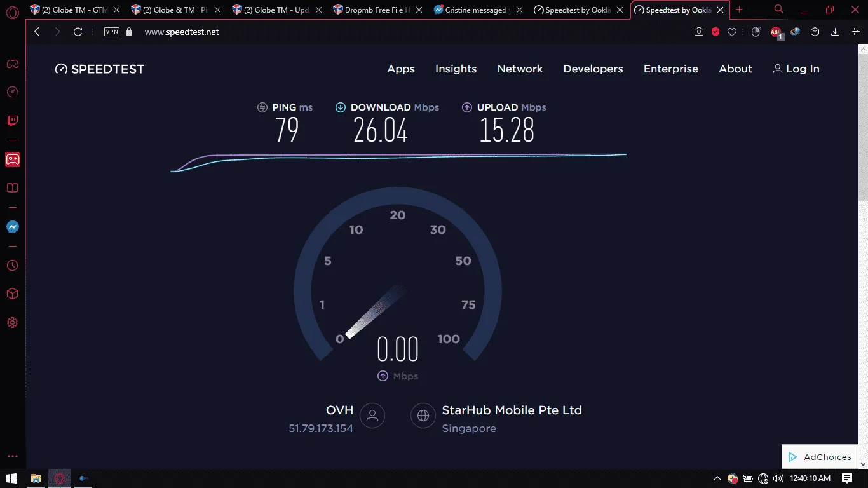The width and height of the screenshot is (868, 488).
Task: Click the address bar showing www.speedtest.net
Action: coord(182,32)
